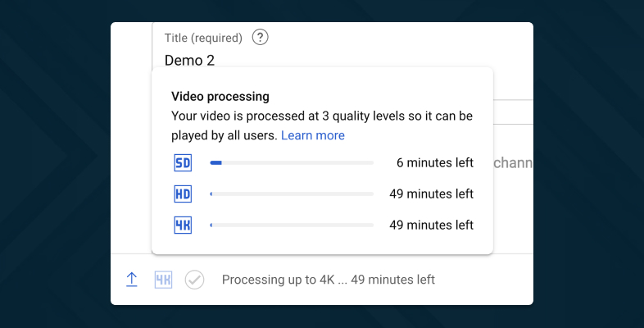Click the 4K processing progress bar
644x328 pixels.
point(292,225)
